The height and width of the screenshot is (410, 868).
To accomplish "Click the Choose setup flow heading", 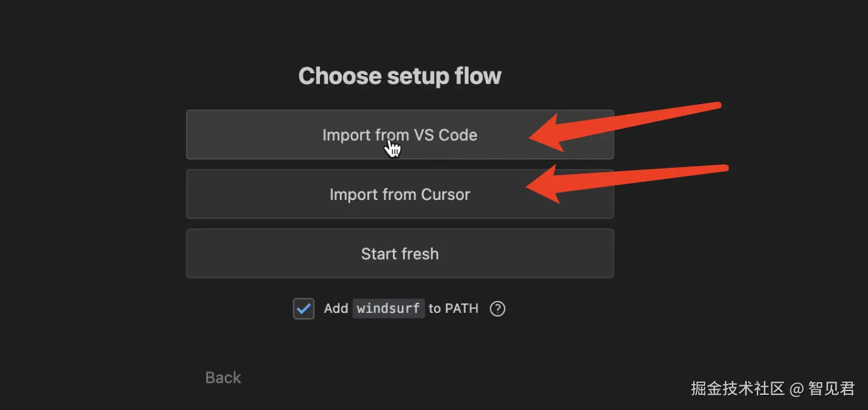I will click(x=400, y=76).
